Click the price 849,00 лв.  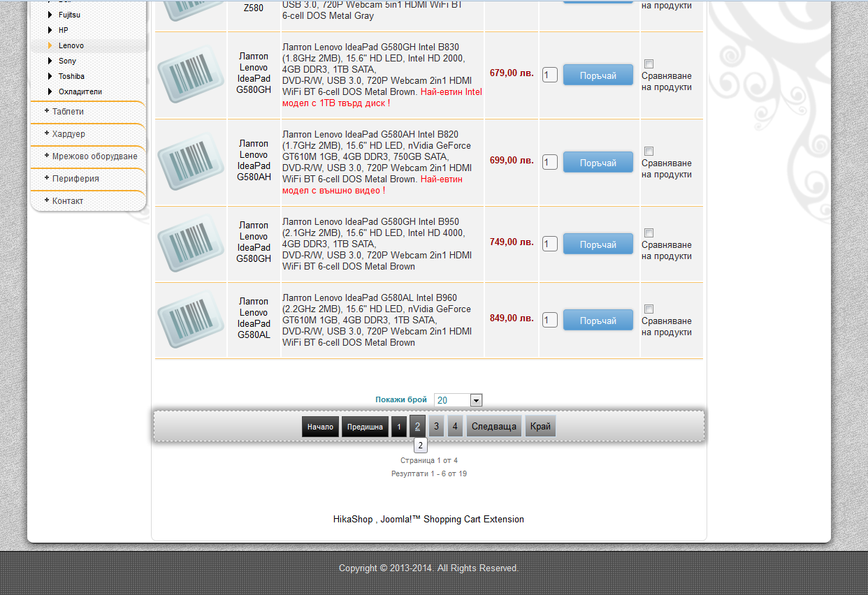point(512,318)
